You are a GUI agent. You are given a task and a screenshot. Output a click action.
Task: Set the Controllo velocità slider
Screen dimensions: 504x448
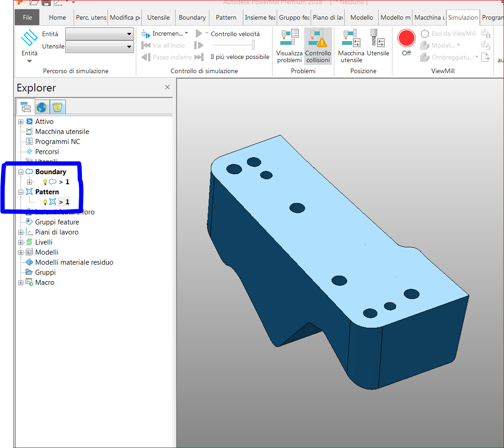254,45
